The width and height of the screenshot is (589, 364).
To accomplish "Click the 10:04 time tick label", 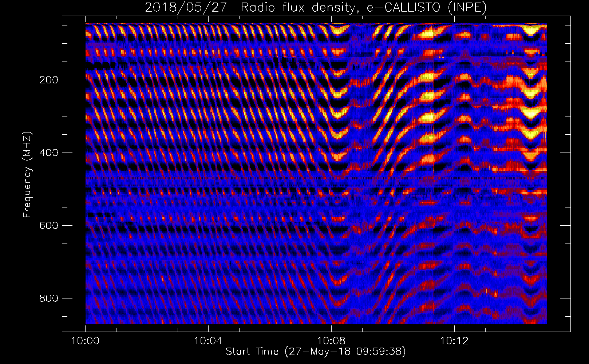I will click(208, 341).
